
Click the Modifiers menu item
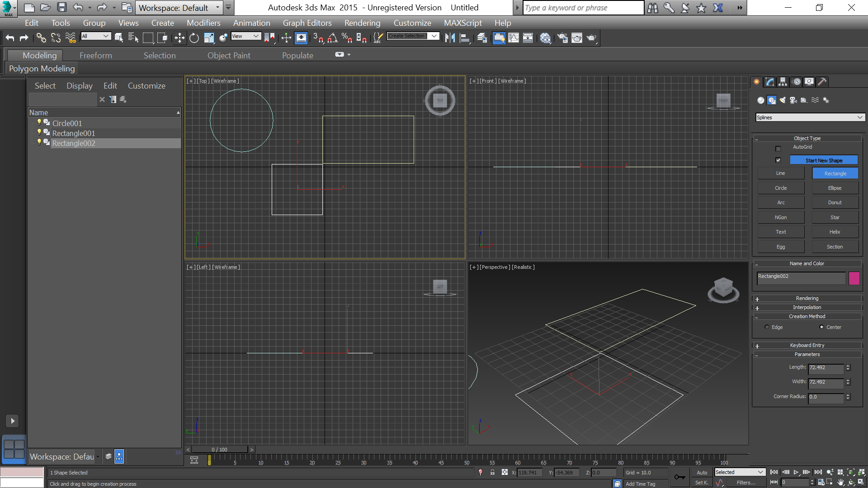[x=203, y=23]
